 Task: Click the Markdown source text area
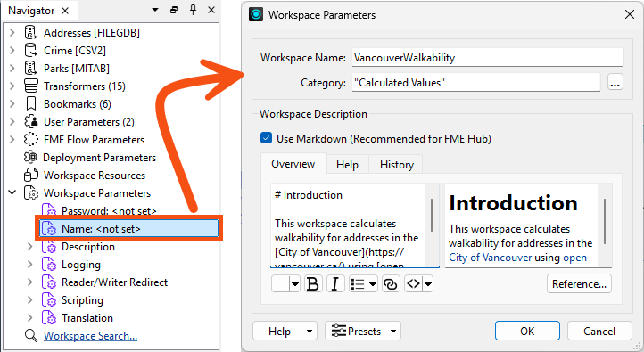click(348, 225)
